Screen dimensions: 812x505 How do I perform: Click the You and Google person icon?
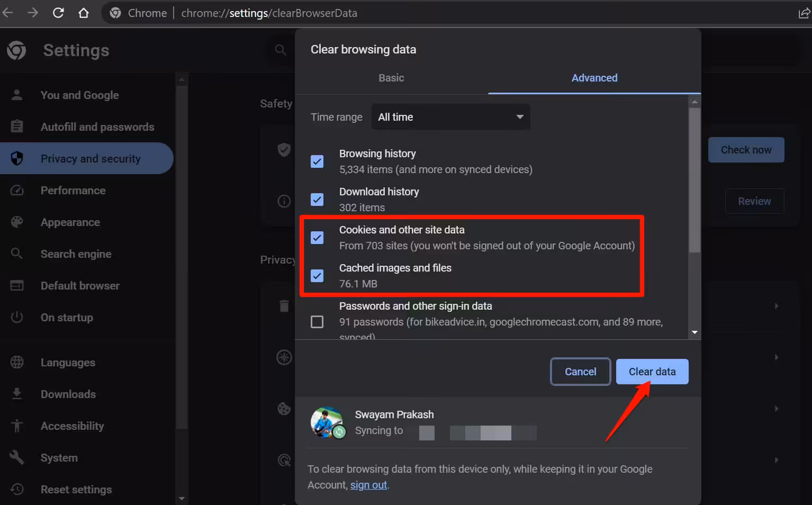[17, 95]
